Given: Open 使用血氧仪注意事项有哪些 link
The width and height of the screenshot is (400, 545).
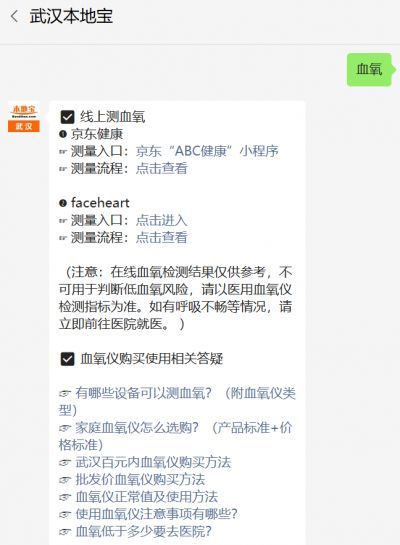Looking at the screenshot, I should click(156, 514).
